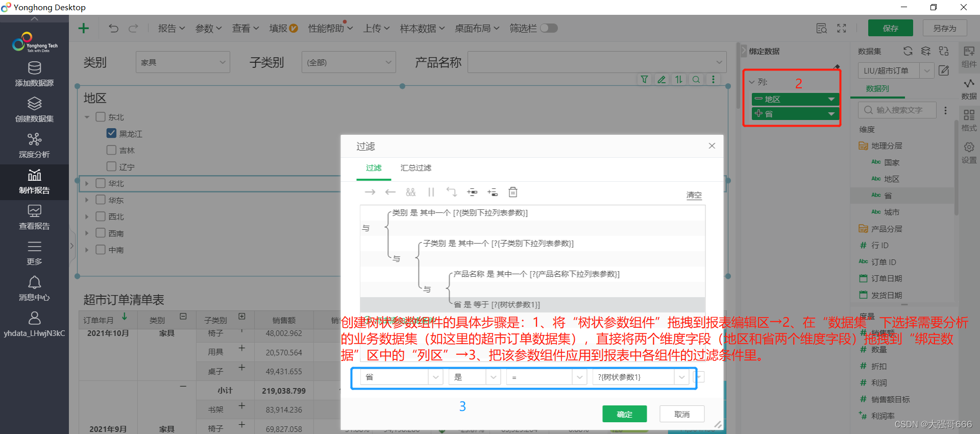Open the 查看 menu
This screenshot has width=980, height=434.
(x=246, y=28)
